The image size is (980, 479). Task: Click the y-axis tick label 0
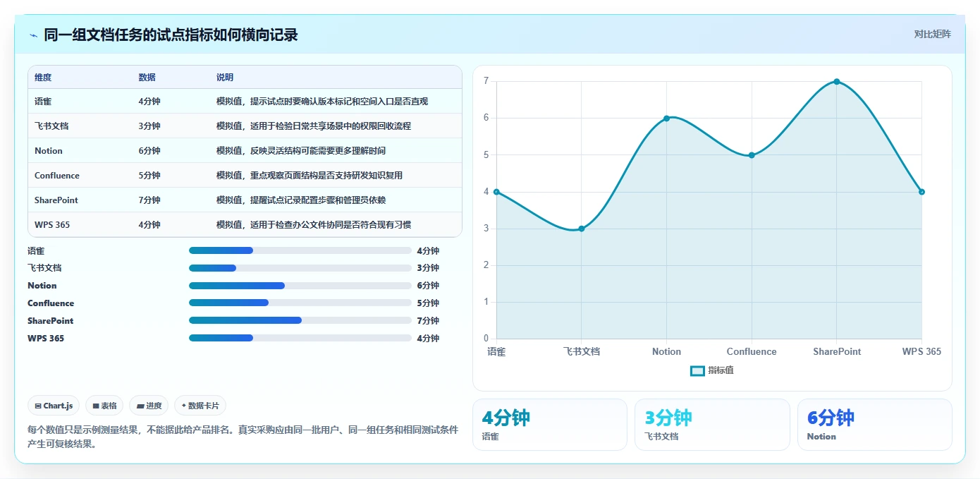(x=486, y=339)
